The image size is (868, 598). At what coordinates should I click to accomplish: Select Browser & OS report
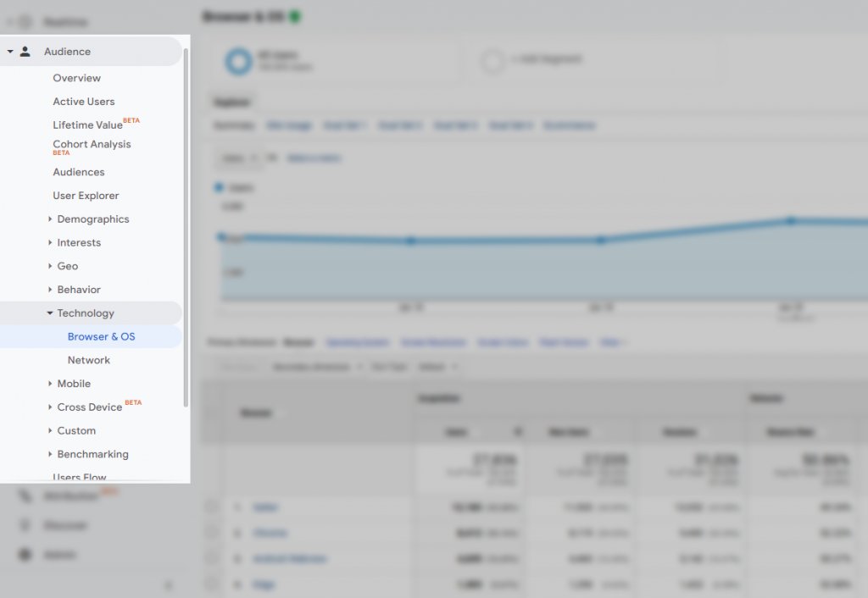click(102, 336)
